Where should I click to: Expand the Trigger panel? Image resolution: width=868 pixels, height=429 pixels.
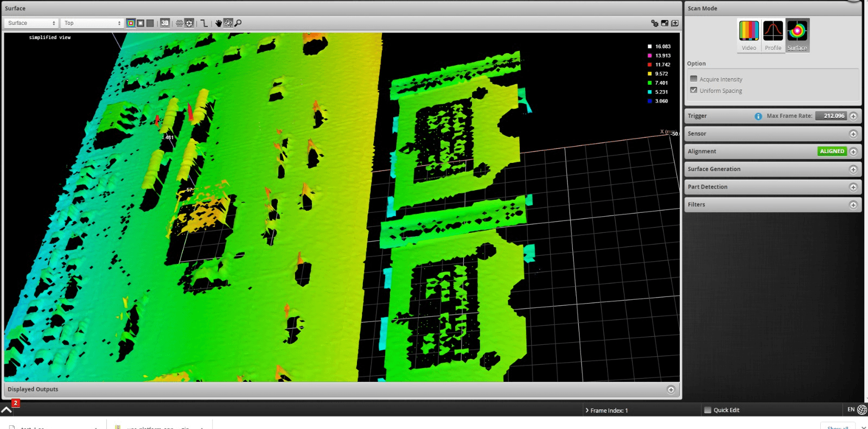[853, 116]
